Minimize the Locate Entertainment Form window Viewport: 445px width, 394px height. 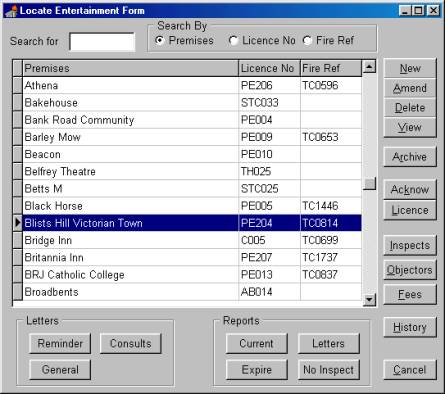405,11
